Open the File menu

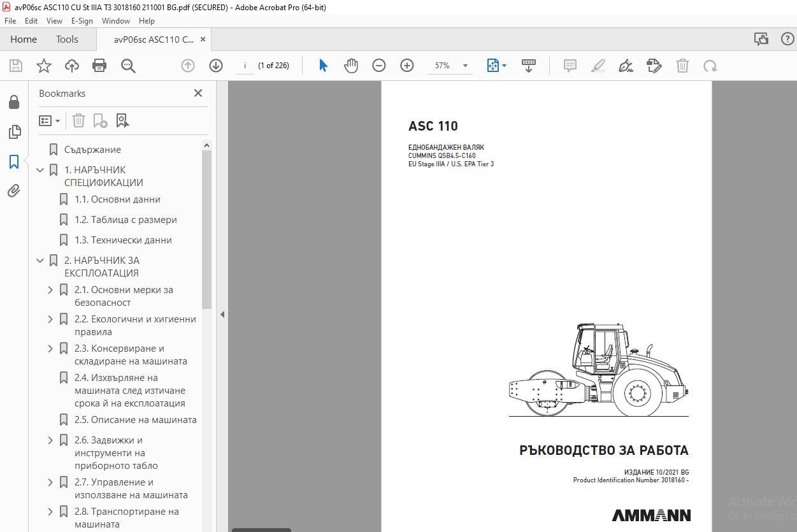pos(10,20)
